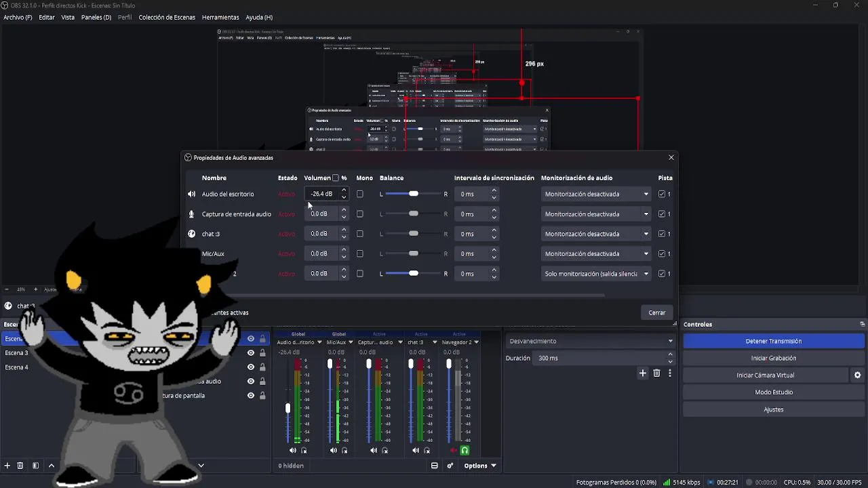Screen dimensions: 868x488
Task: Hide the Captura de pantalla source
Action: [x=251, y=396]
